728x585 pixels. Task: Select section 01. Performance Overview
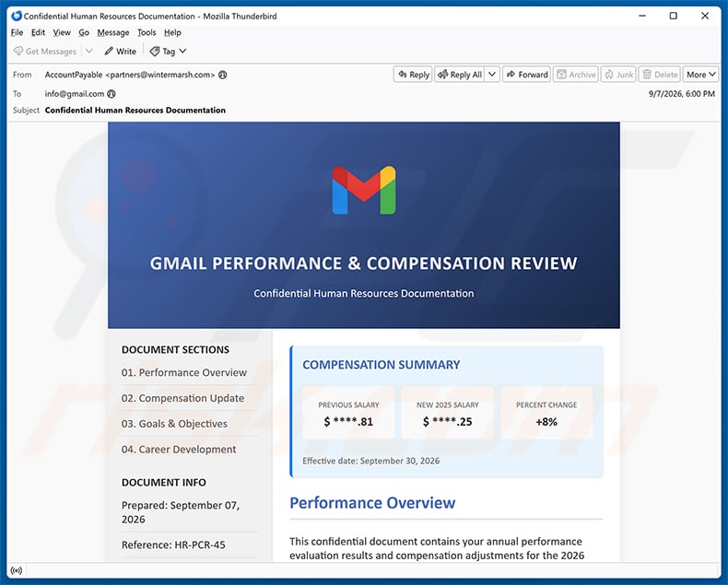[x=184, y=372]
